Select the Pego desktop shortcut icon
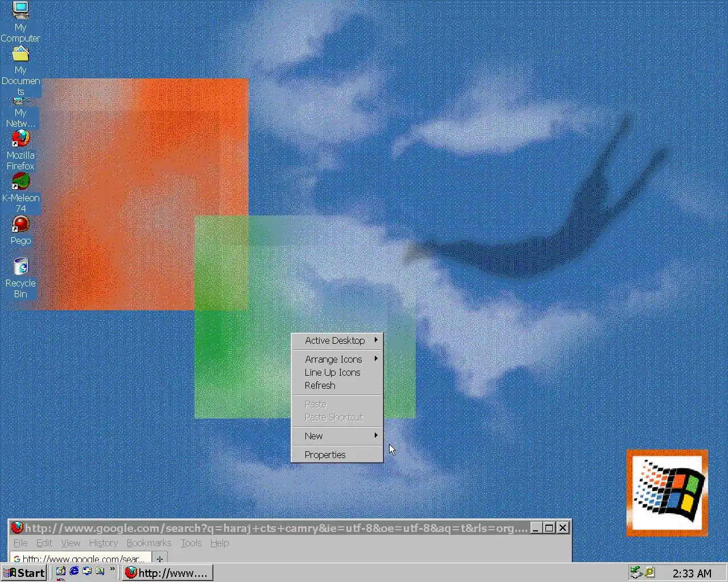The height and width of the screenshot is (582, 728). (x=20, y=231)
